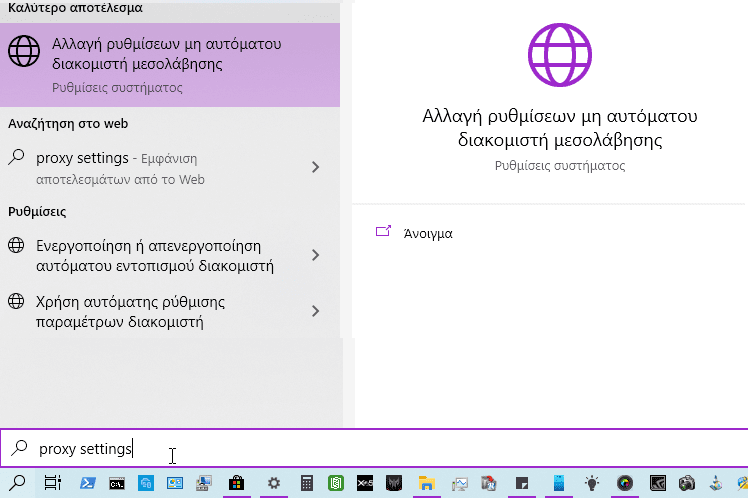Click Άνοιγμα to open the setting
This screenshot has width=748, height=498.
[428, 233]
